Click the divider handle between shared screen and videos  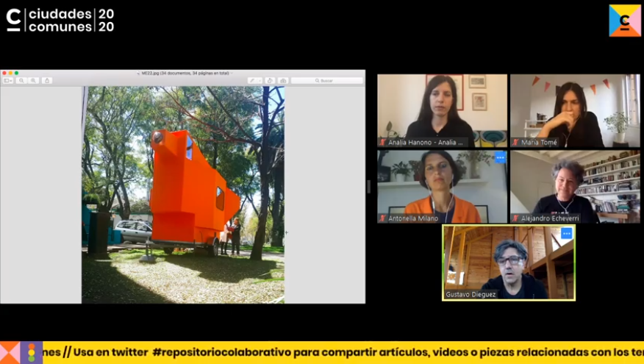(369, 187)
